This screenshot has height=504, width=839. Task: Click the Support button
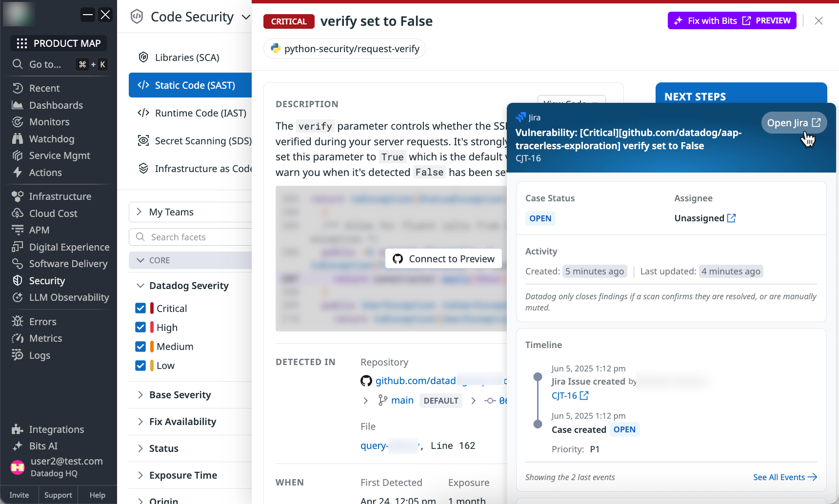tap(58, 495)
